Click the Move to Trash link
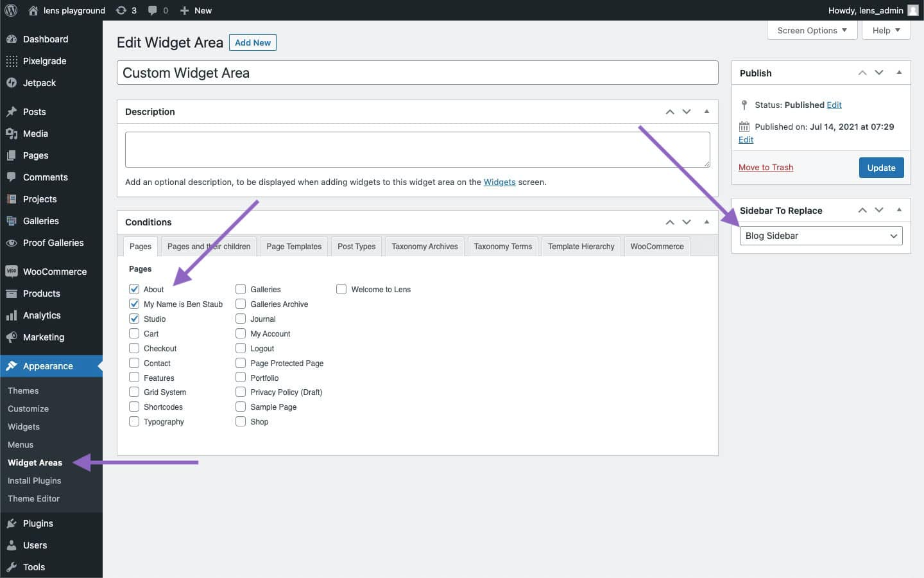 point(766,168)
